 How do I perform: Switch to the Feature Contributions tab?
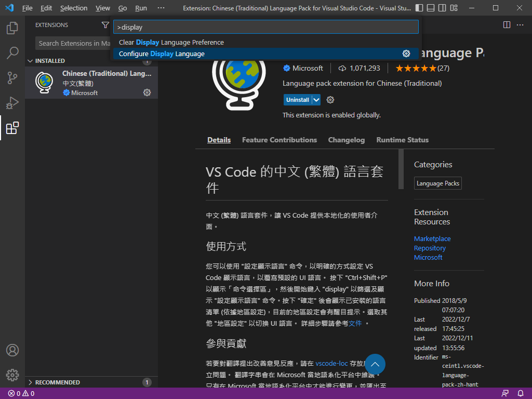pos(279,140)
